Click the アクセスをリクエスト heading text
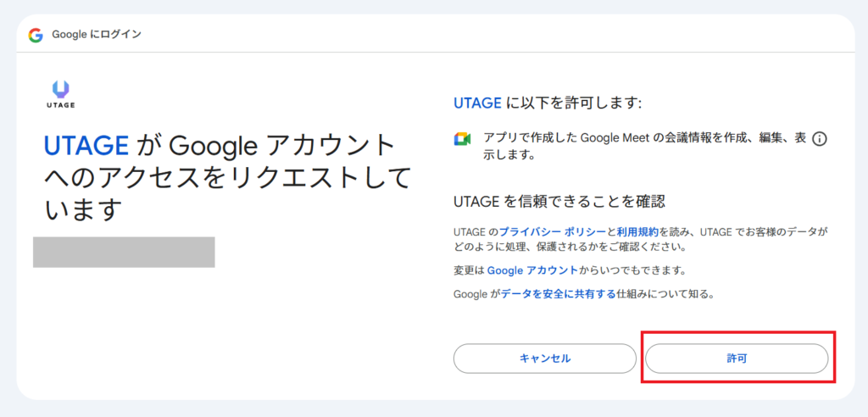The image size is (868, 417). pyautogui.click(x=229, y=177)
